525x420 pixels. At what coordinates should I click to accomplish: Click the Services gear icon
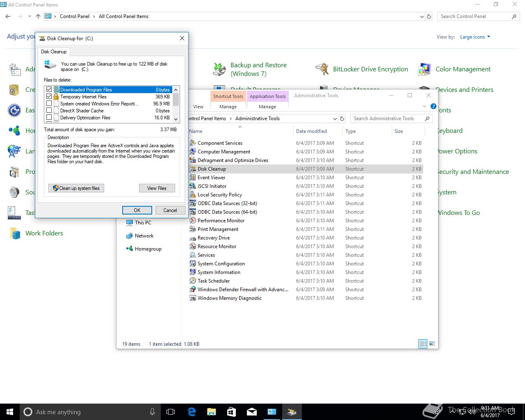point(193,255)
